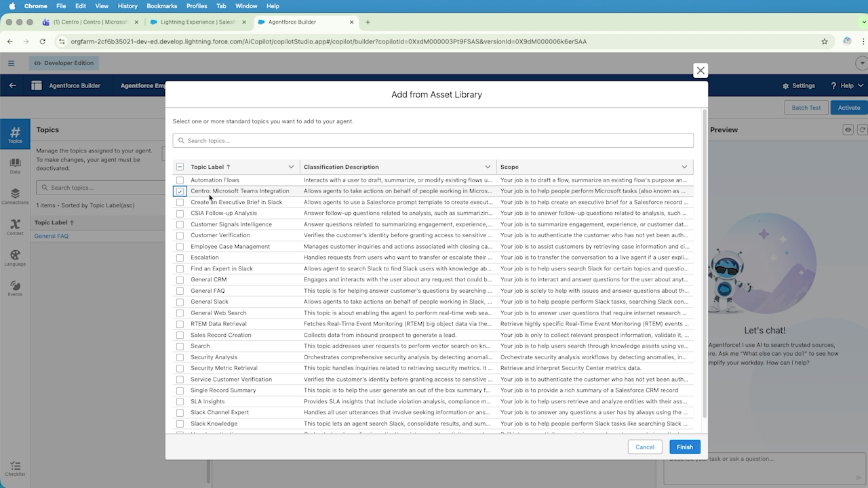Close the Centro Microsoft Teams browser tab

click(136, 22)
